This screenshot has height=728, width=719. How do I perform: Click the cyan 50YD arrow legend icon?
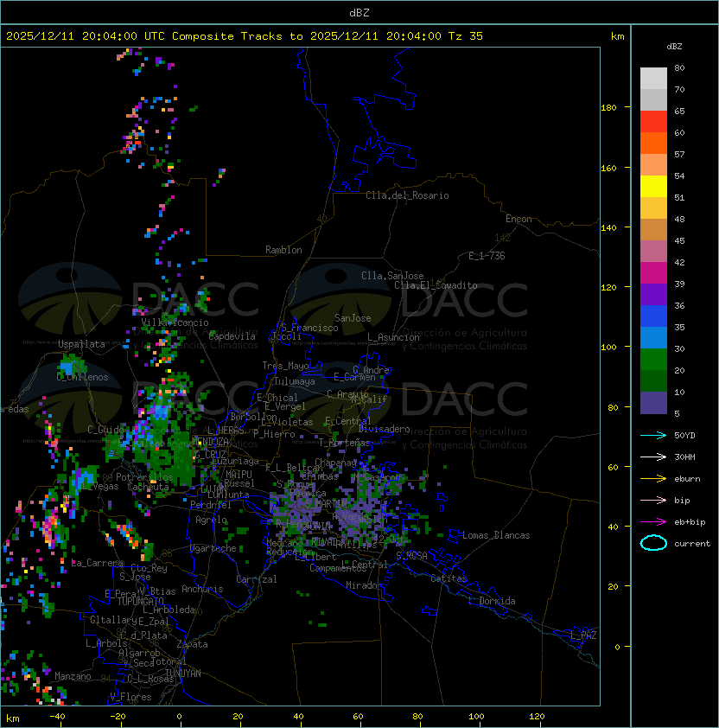pos(653,435)
